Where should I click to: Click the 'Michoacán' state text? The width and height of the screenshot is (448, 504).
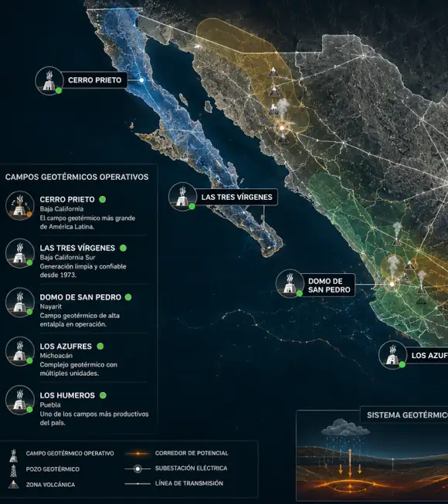56,356
